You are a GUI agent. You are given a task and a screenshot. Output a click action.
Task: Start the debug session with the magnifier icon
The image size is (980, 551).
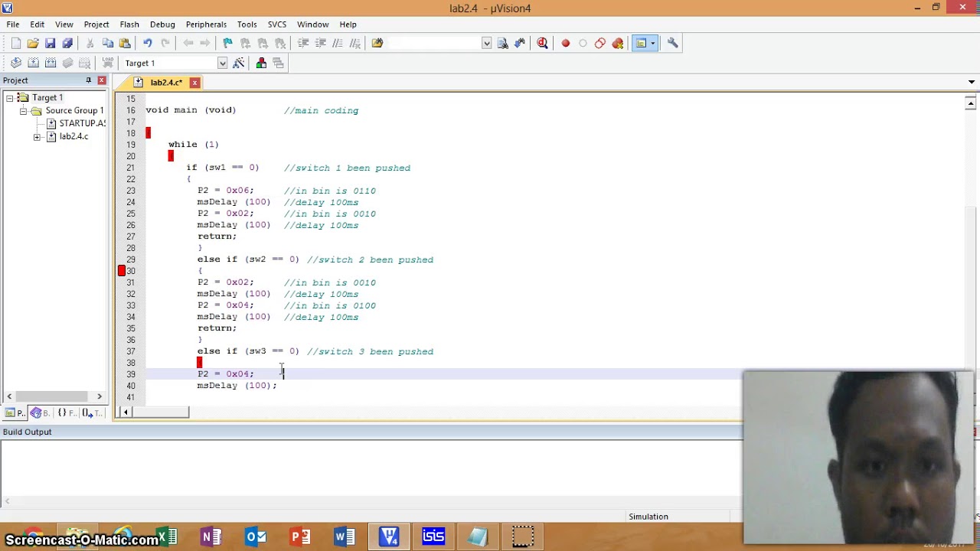[542, 44]
